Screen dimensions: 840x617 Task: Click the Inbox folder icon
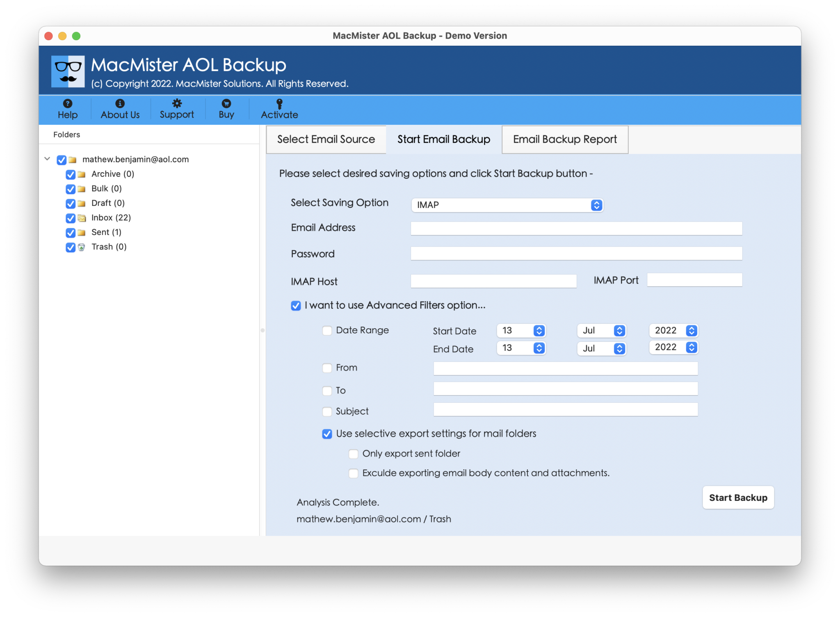pos(82,218)
